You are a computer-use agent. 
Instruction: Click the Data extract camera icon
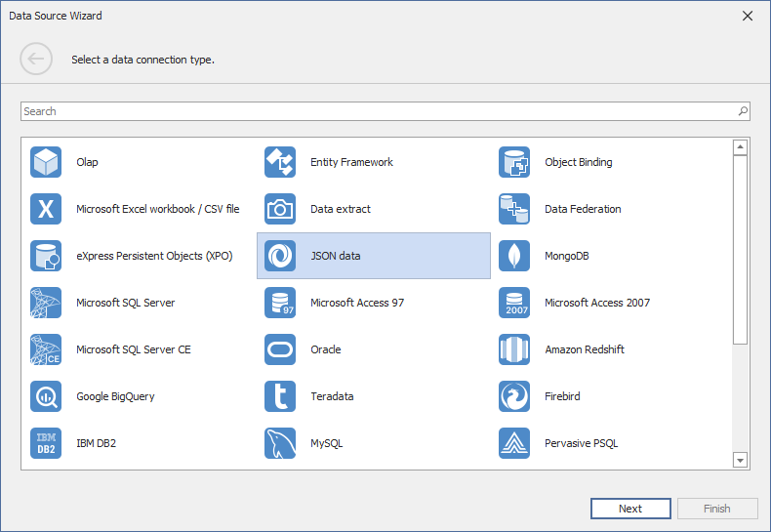pos(280,209)
